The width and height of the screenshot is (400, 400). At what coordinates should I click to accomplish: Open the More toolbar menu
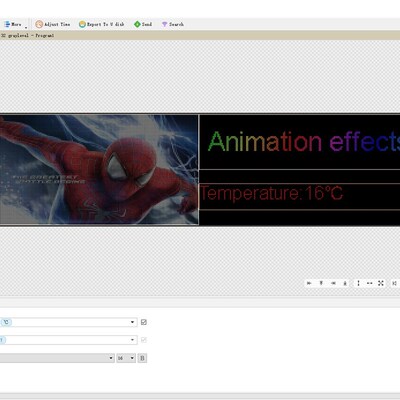point(13,24)
